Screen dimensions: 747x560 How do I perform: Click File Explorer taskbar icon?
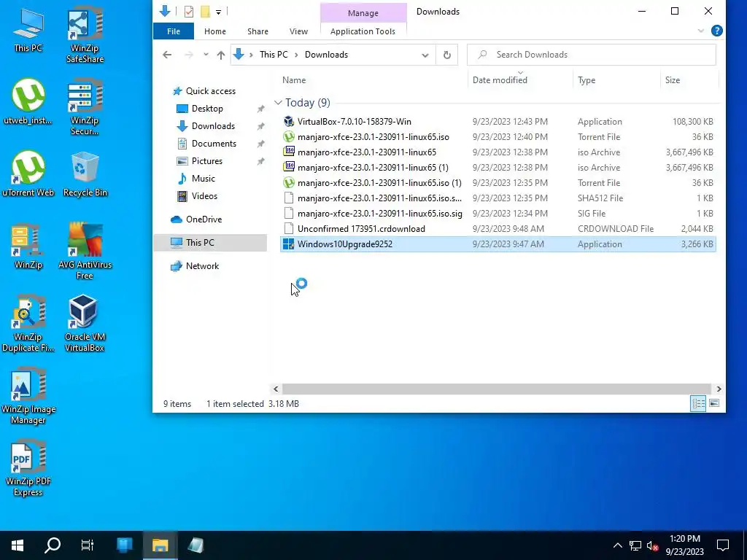(x=160, y=545)
